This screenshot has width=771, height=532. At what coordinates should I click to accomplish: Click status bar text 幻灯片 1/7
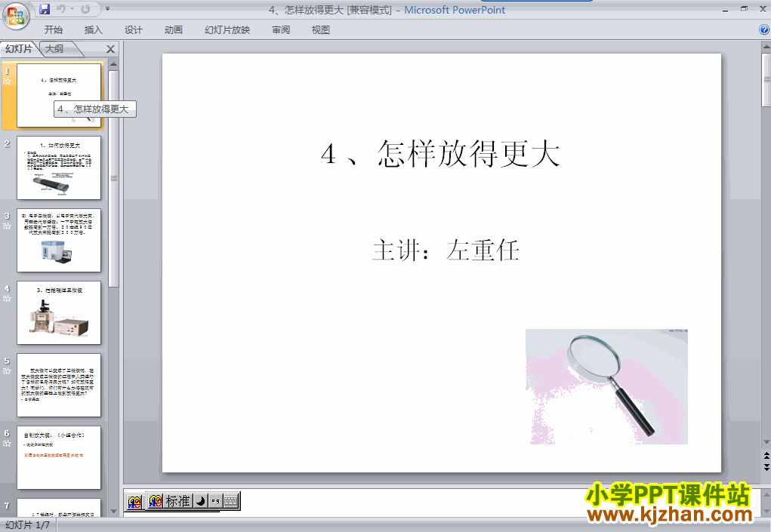pos(27,525)
